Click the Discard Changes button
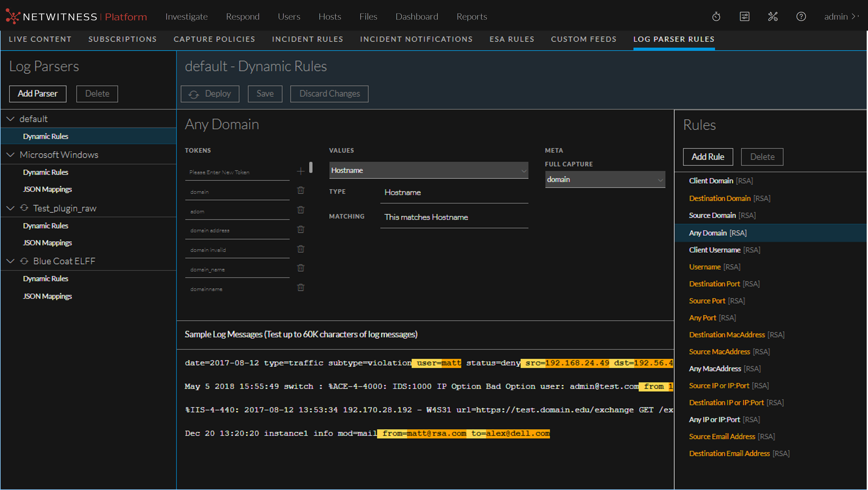Screen dimensions: 868x490 tap(329, 94)
